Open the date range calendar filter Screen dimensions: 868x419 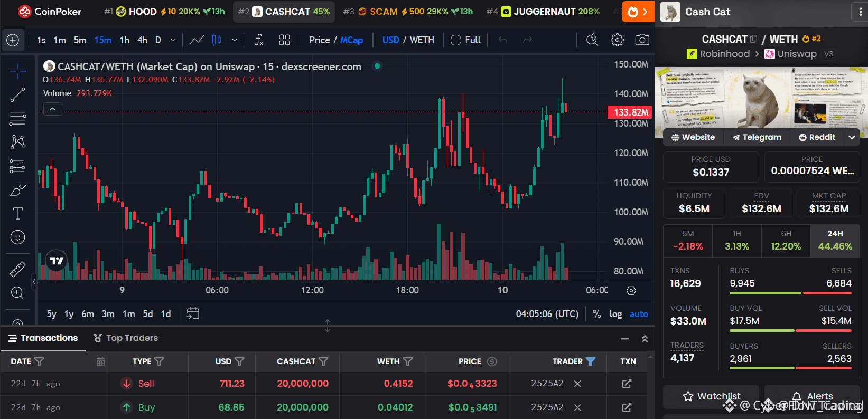click(x=100, y=361)
